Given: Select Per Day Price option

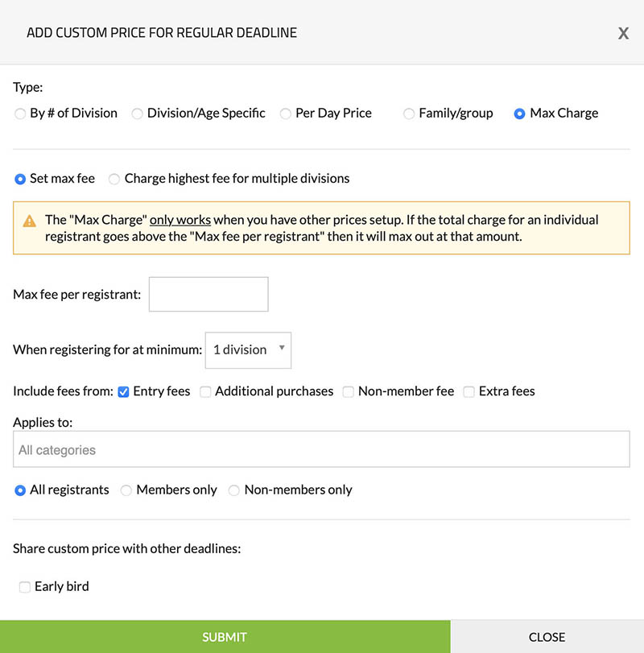Looking at the screenshot, I should (x=286, y=114).
